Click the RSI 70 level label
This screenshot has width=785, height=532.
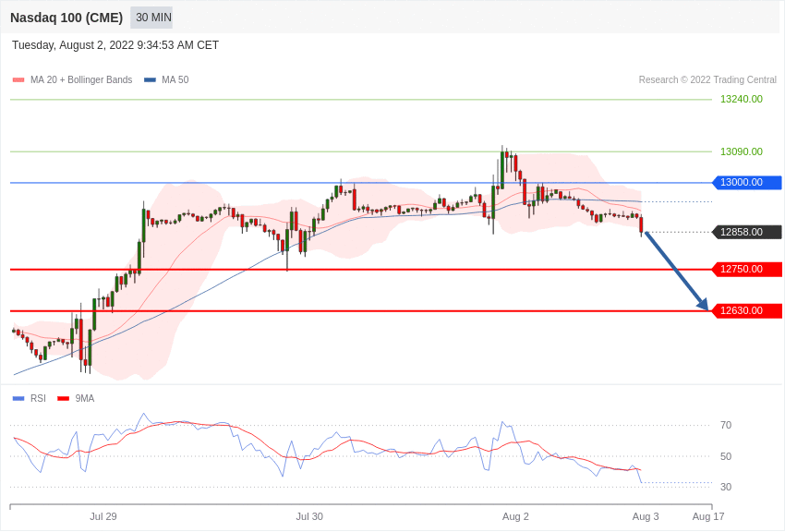pos(726,426)
